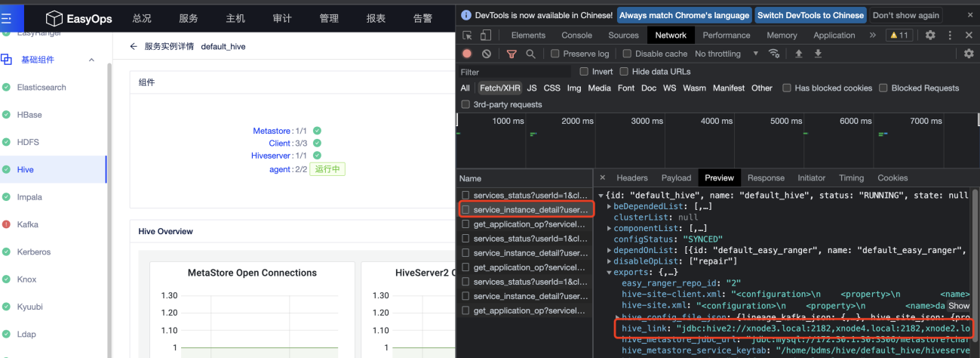Enable Preserve log checkbox
Image resolution: width=980 pixels, height=358 pixels.
coord(555,54)
